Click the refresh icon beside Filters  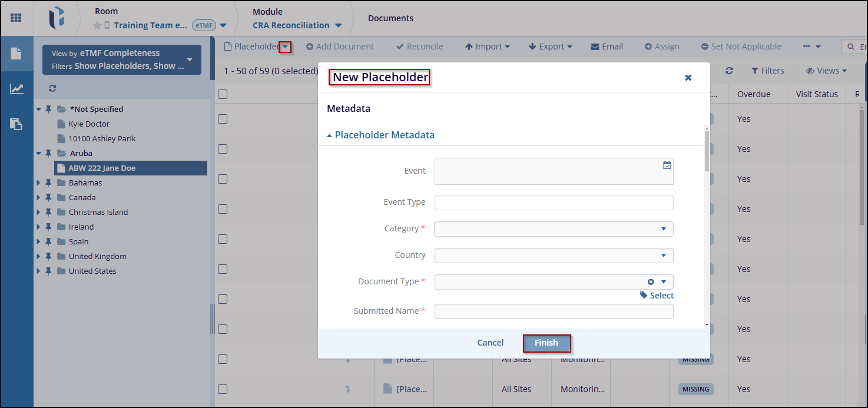click(729, 71)
